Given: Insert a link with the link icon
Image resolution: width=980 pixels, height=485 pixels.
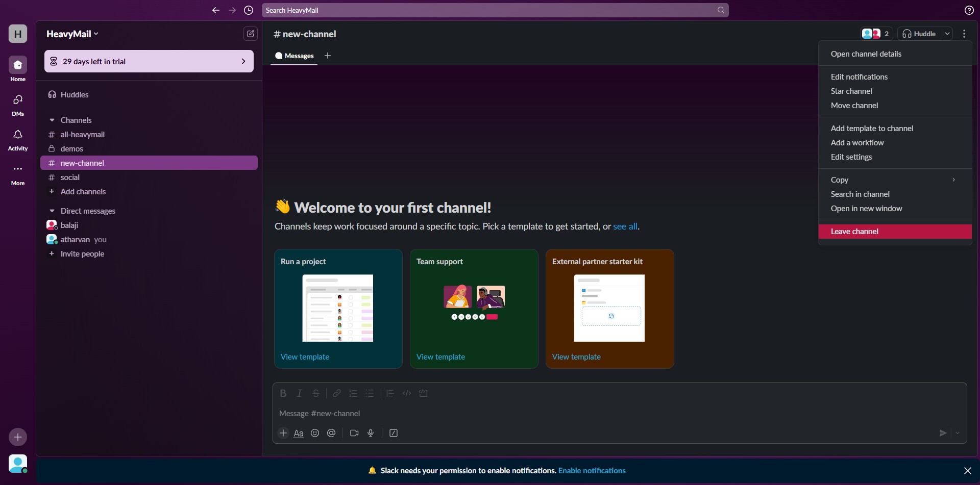Looking at the screenshot, I should [x=337, y=393].
